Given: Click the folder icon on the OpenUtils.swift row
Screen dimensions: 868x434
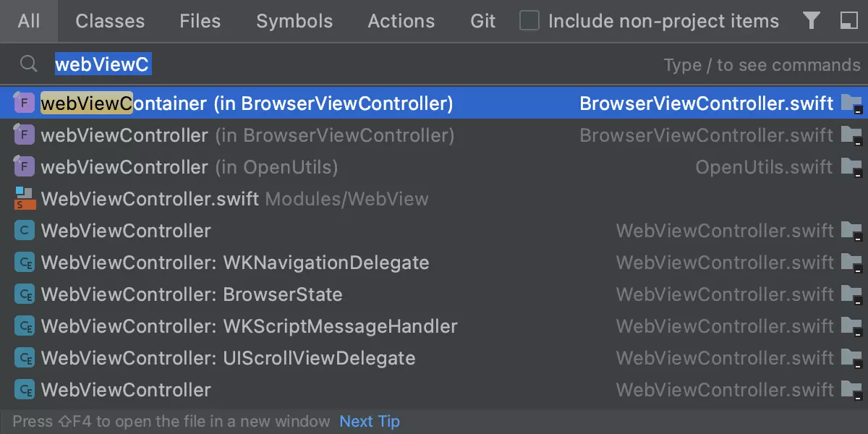Looking at the screenshot, I should (851, 167).
